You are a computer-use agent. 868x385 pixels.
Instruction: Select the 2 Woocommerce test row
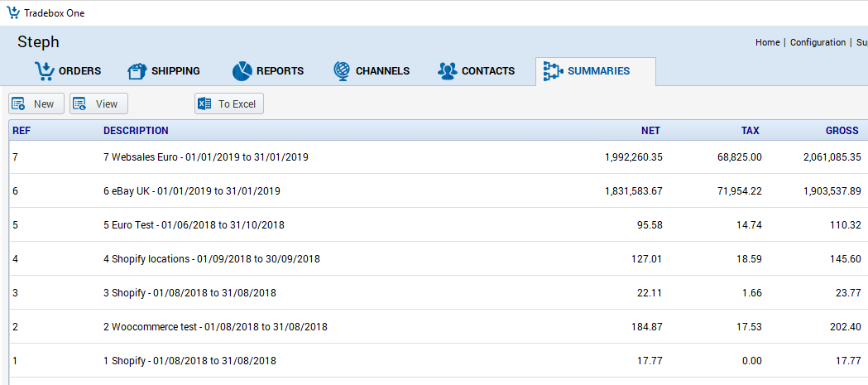(215, 327)
